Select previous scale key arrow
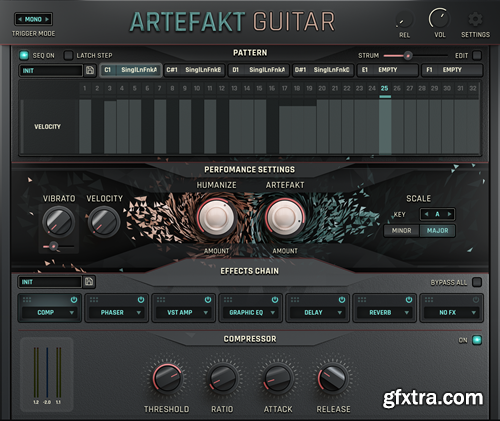Image resolution: width=500 pixels, height=421 pixels. (x=426, y=214)
